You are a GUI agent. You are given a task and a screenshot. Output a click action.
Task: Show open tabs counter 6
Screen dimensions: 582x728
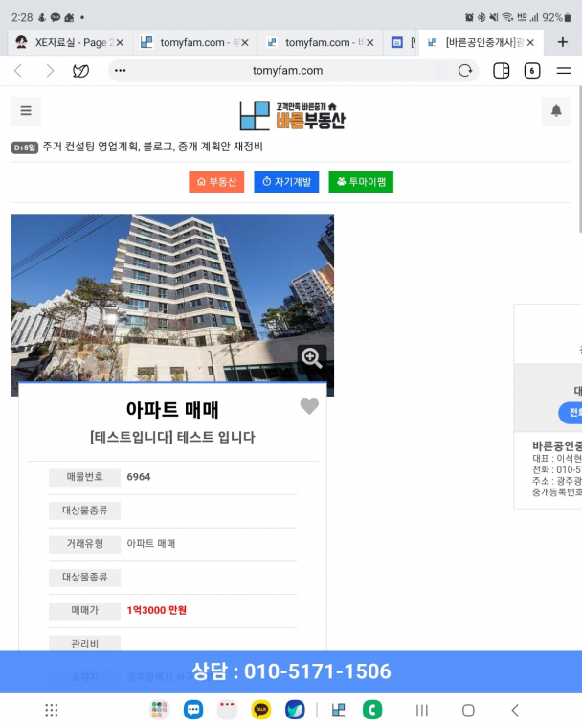point(532,71)
